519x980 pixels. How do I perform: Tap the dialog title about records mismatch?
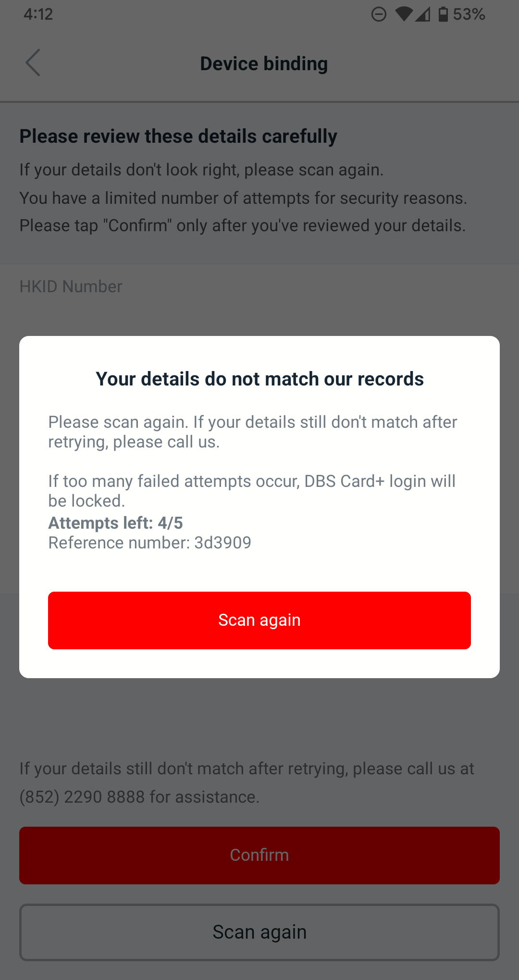[259, 379]
